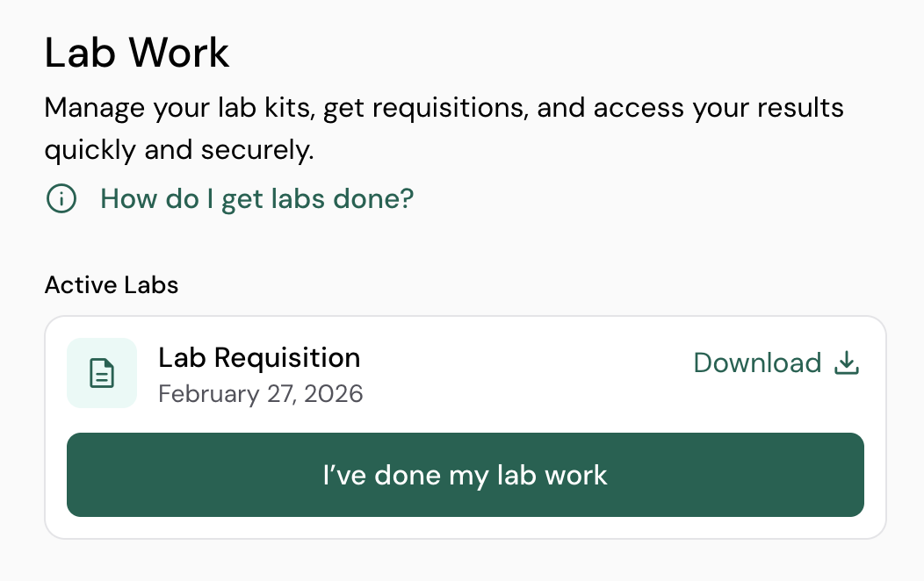Click the year 2026 in the requisition date
Image resolution: width=924 pixels, height=581 pixels.
coord(334,393)
